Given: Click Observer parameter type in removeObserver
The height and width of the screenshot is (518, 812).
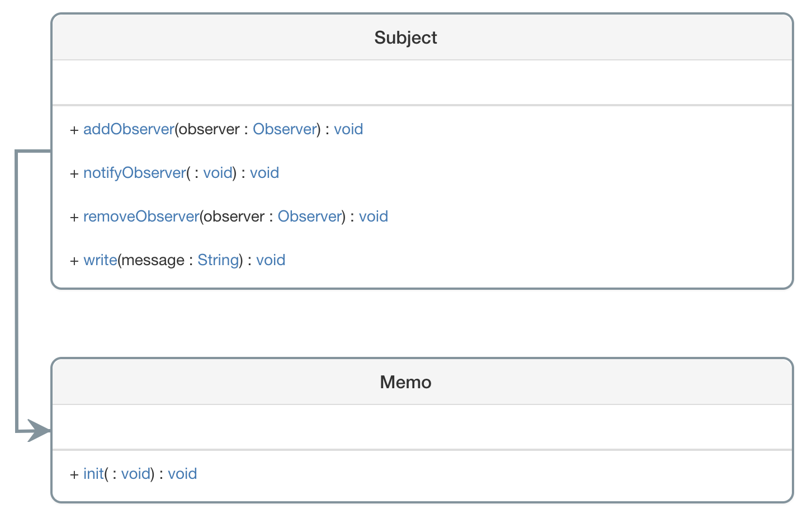Looking at the screenshot, I should pyautogui.click(x=310, y=216).
